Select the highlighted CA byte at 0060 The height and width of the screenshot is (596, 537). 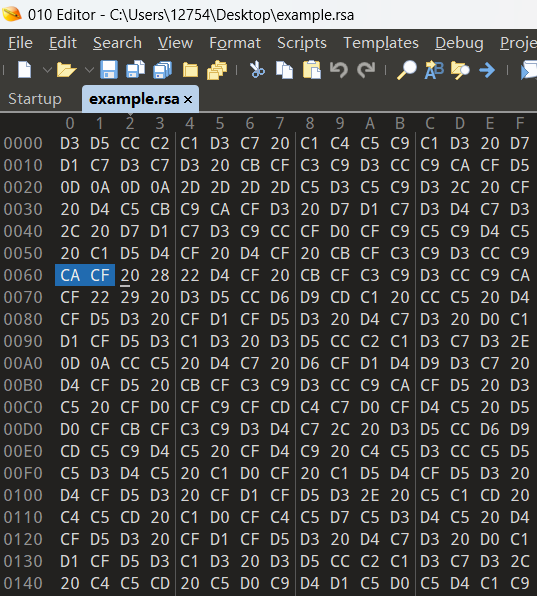tap(70, 275)
